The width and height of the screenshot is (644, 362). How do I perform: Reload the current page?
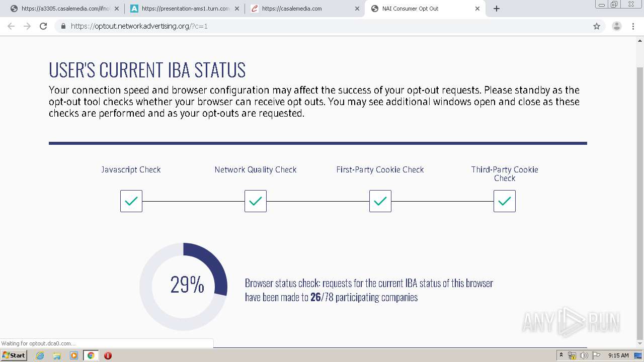43,26
